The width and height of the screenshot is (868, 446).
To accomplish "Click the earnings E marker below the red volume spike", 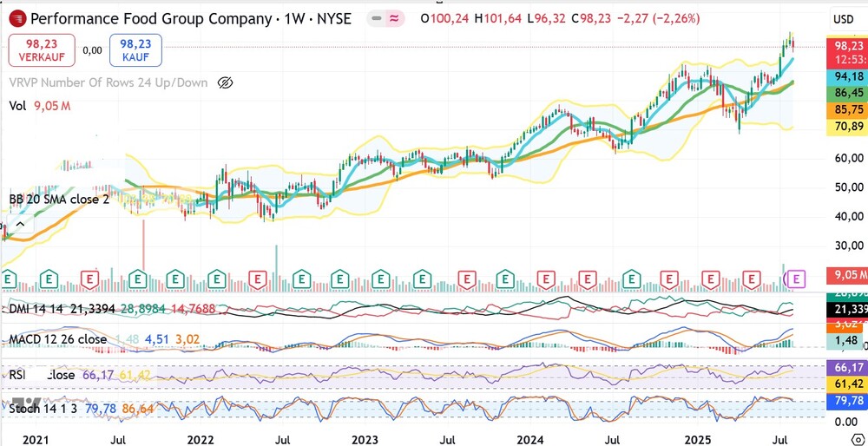I will [x=137, y=279].
